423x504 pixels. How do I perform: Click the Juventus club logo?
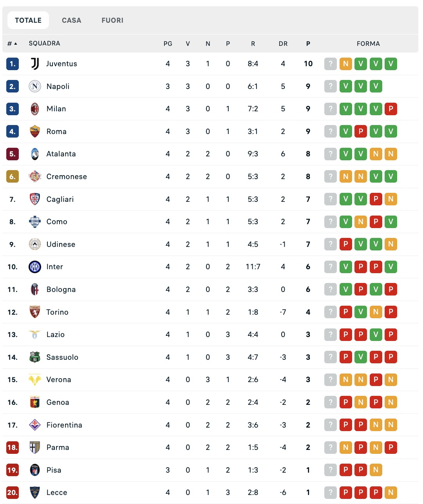click(35, 64)
